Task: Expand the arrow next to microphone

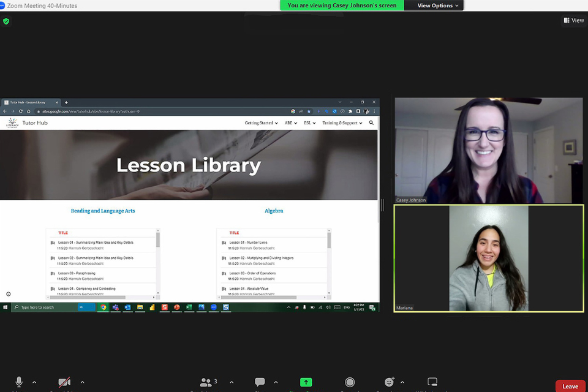Action: click(34, 382)
